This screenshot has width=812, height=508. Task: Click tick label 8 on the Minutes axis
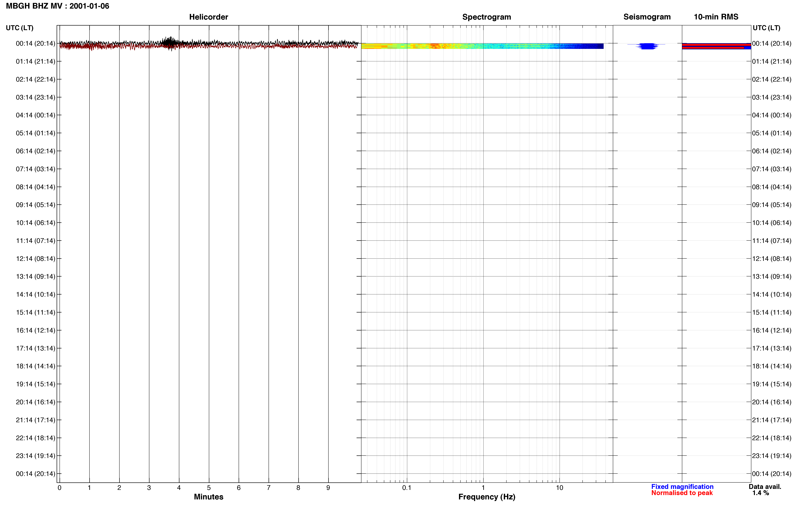point(298,488)
